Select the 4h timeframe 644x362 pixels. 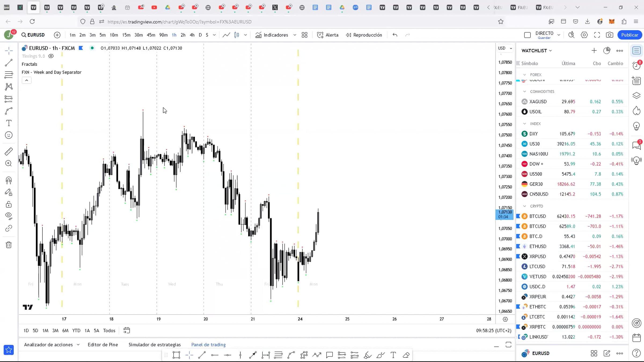click(x=192, y=35)
